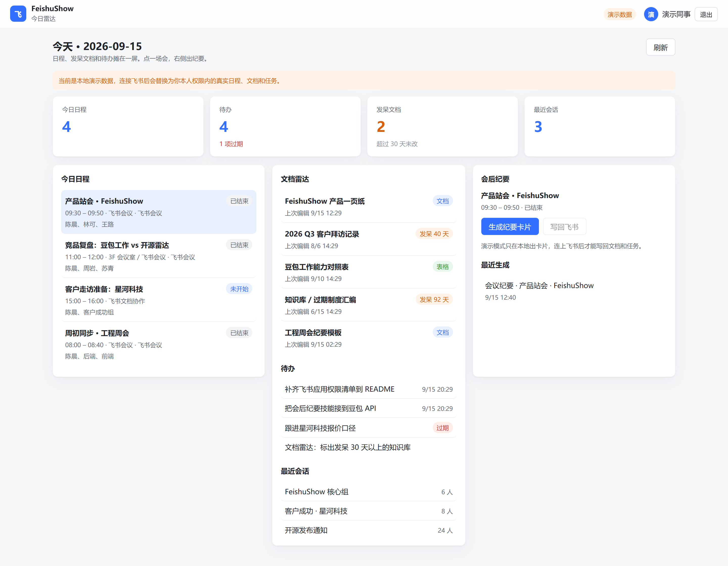728x566 pixels.
Task: Click the 演示数据 badge in header
Action: [619, 14]
